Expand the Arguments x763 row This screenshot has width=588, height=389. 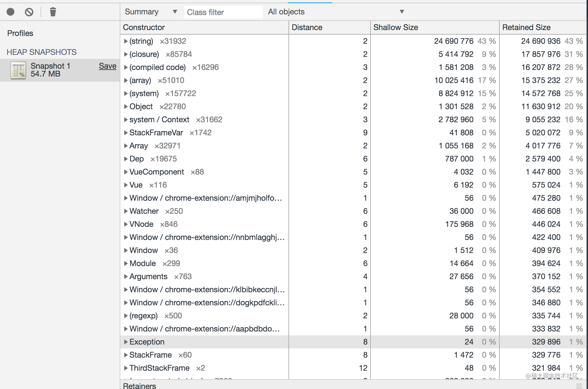coord(126,277)
